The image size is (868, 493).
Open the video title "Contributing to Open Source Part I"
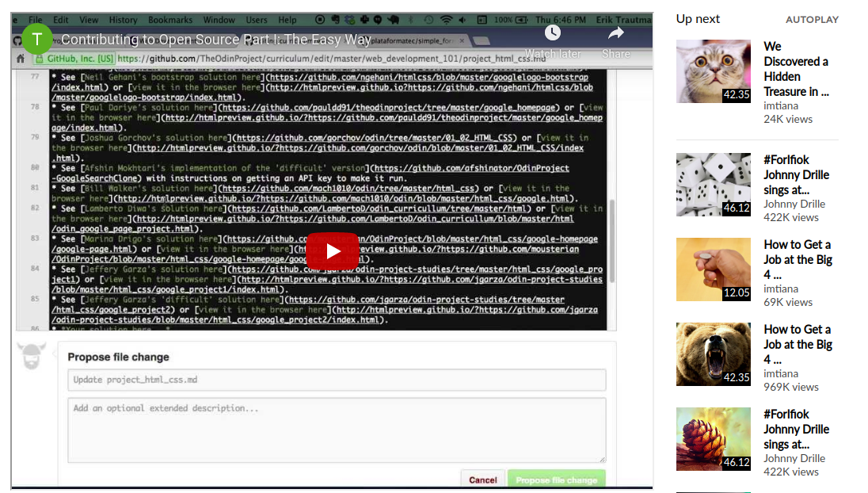(x=216, y=40)
